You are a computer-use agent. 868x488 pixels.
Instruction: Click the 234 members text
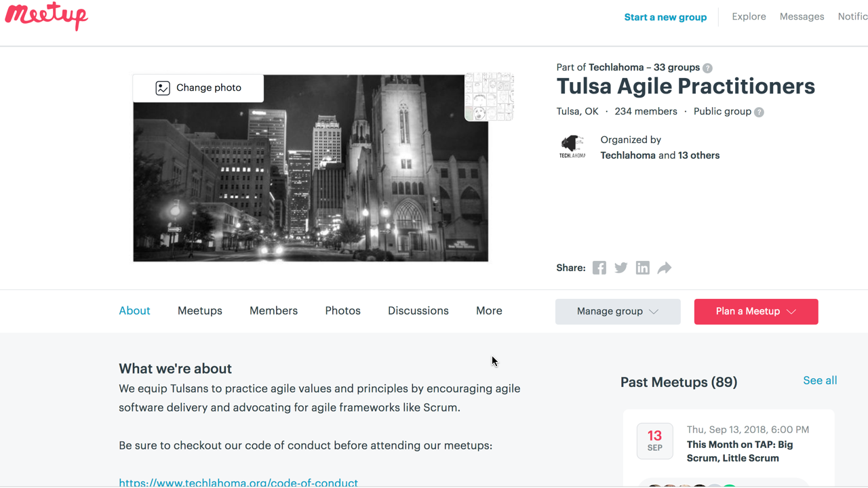tap(646, 111)
